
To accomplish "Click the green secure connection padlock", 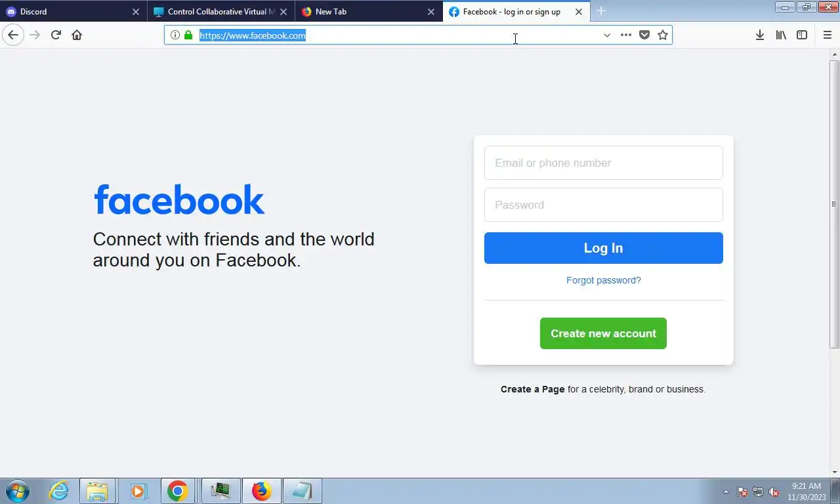I will pyautogui.click(x=188, y=35).
